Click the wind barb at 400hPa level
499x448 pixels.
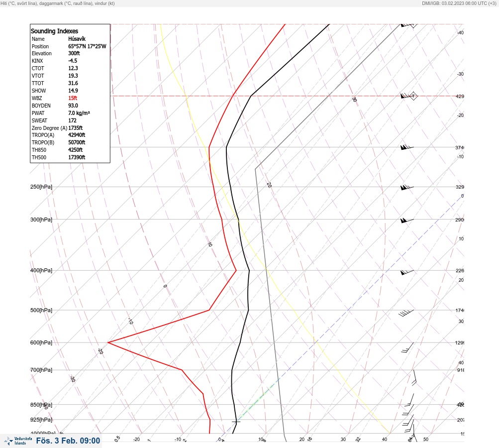(407, 272)
